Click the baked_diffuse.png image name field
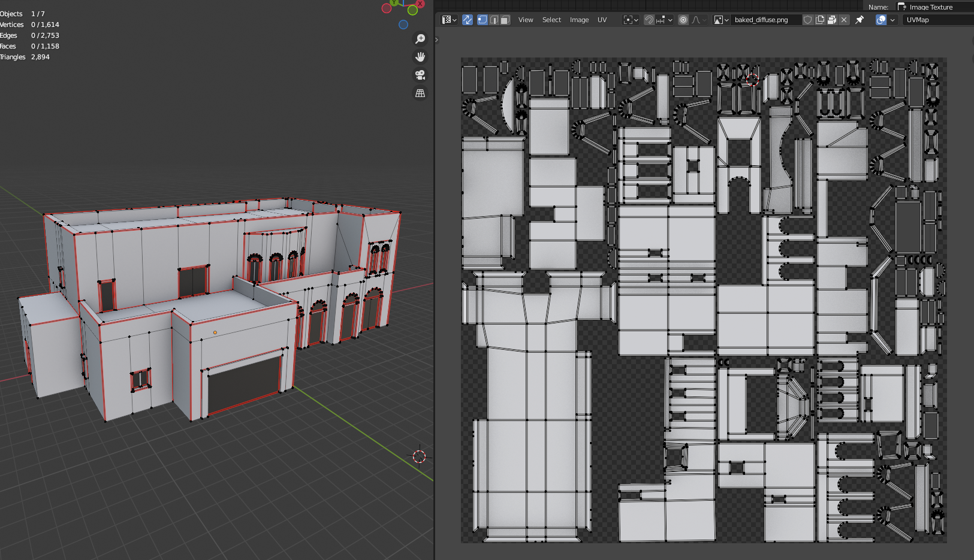This screenshot has height=560, width=974. (x=764, y=20)
